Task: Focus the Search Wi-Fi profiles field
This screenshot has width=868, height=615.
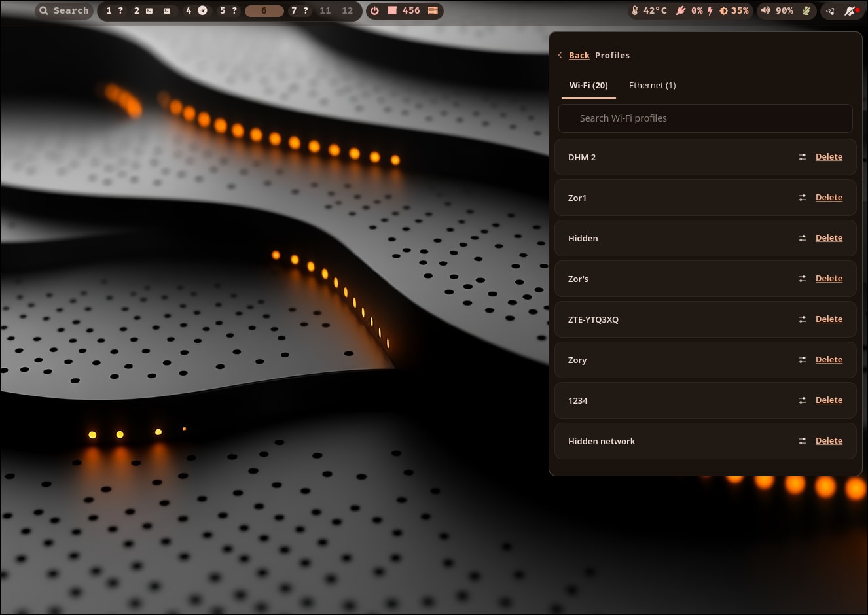Action: coord(706,118)
